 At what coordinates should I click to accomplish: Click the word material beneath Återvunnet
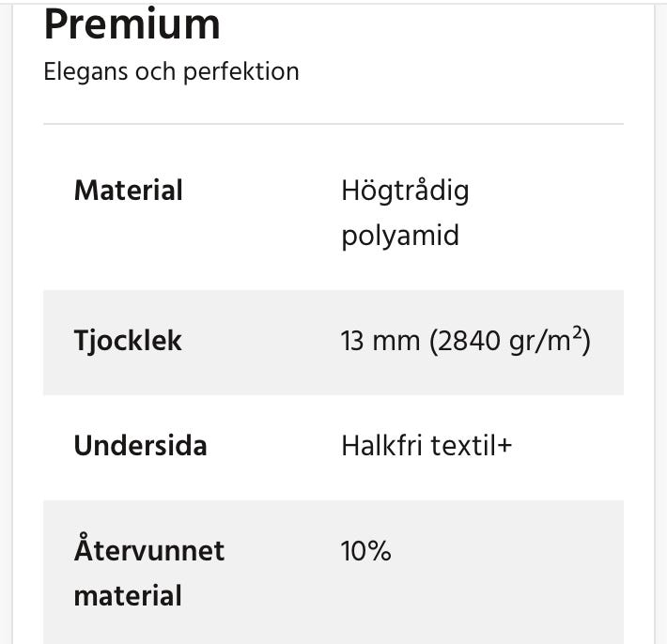(x=128, y=595)
